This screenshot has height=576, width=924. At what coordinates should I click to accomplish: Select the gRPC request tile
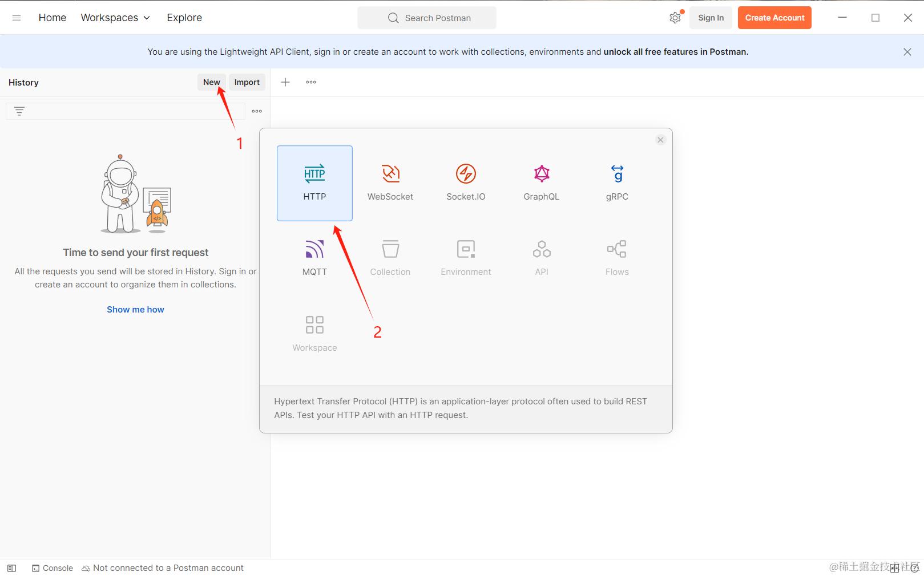coord(617,183)
